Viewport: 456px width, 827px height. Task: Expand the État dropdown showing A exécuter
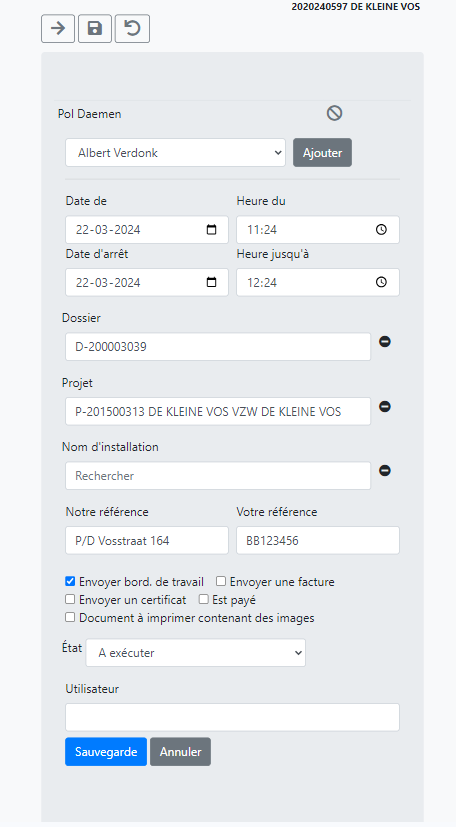pyautogui.click(x=196, y=653)
